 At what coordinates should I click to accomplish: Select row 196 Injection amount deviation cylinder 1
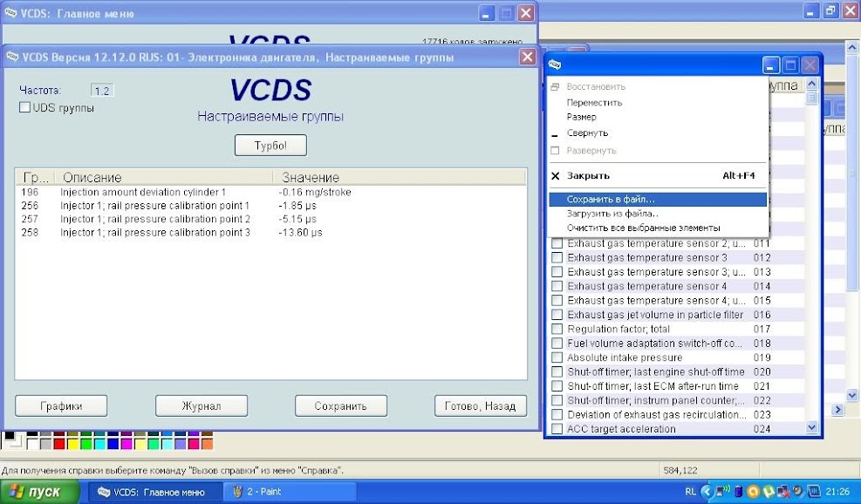coord(270,192)
